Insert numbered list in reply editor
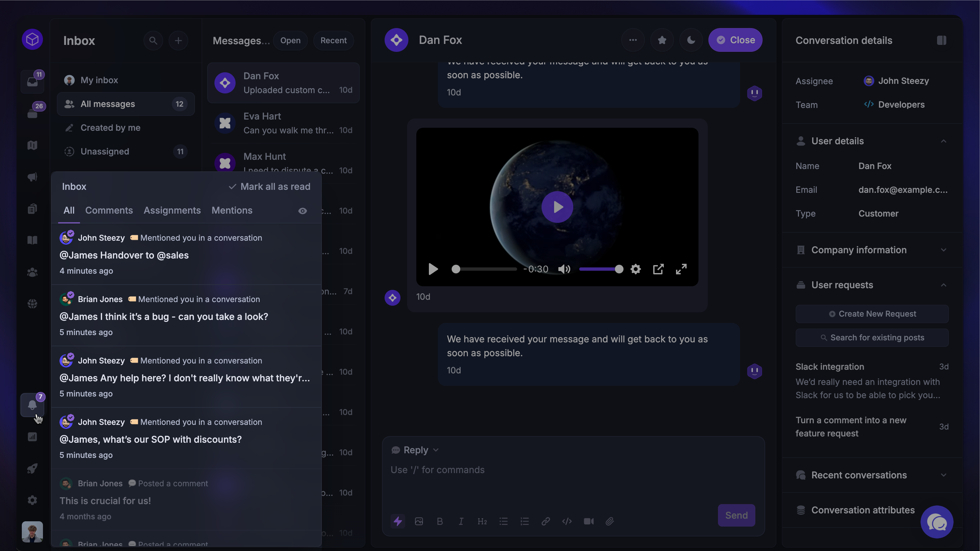Screen dimensions: 980x551 (x=525, y=521)
